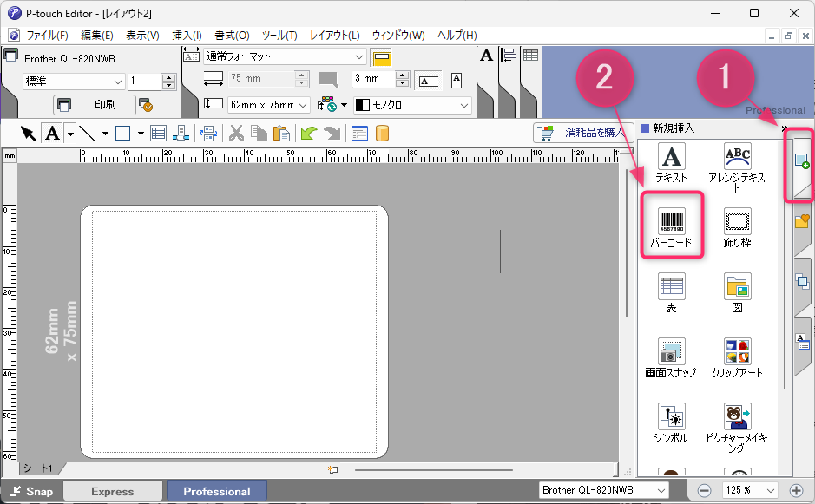Insert a barcode from the panel
Image resolution: width=815 pixels, height=504 pixels.
click(x=671, y=227)
